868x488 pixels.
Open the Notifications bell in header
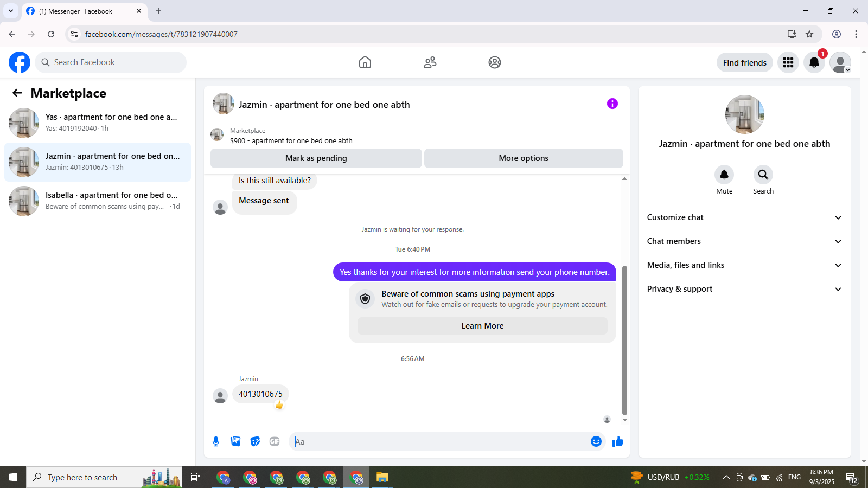[814, 62]
